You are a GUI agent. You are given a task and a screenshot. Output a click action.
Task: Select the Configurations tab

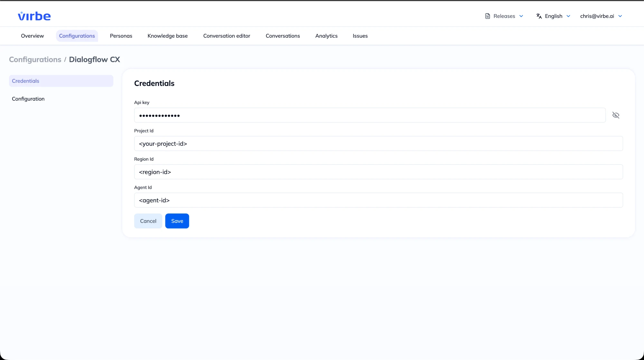click(x=77, y=36)
